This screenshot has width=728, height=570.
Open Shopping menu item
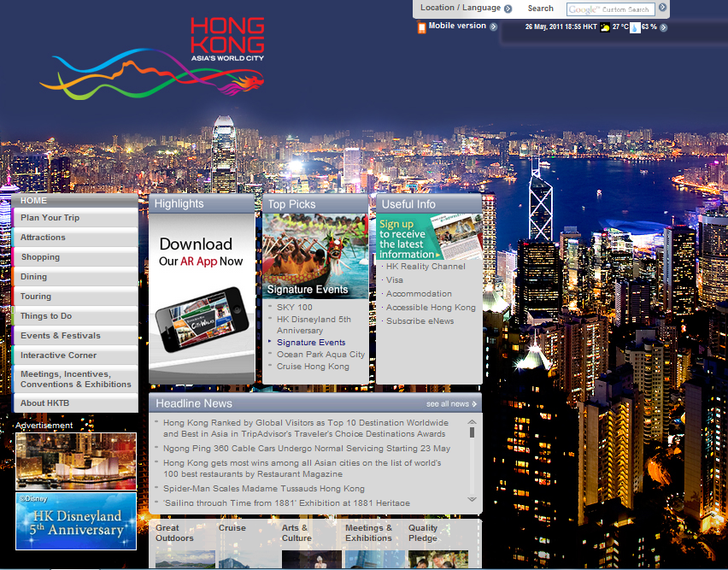(74, 257)
